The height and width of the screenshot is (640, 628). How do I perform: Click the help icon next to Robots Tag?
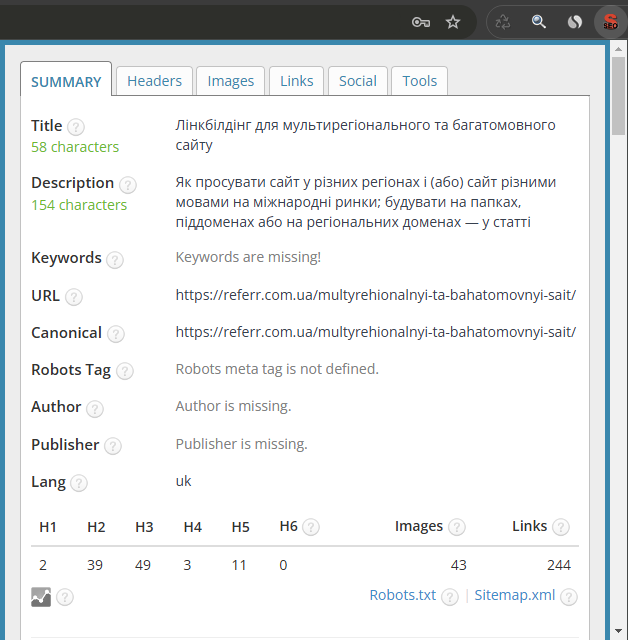pos(124,371)
